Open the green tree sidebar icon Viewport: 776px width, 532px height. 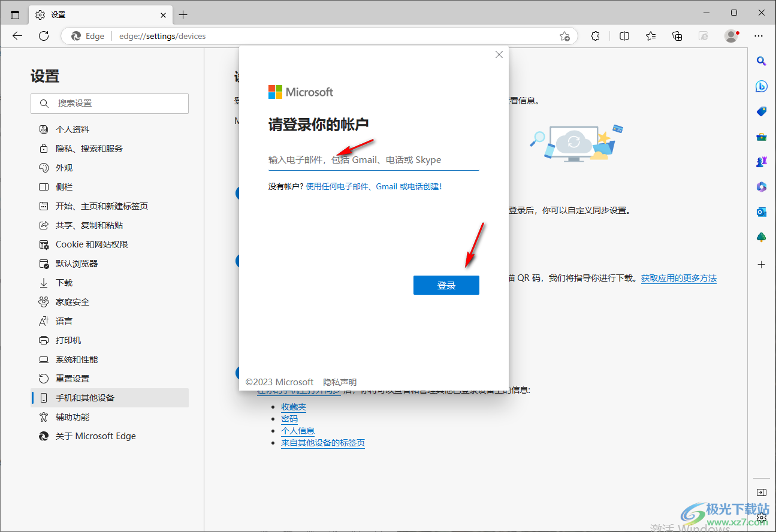coord(761,237)
